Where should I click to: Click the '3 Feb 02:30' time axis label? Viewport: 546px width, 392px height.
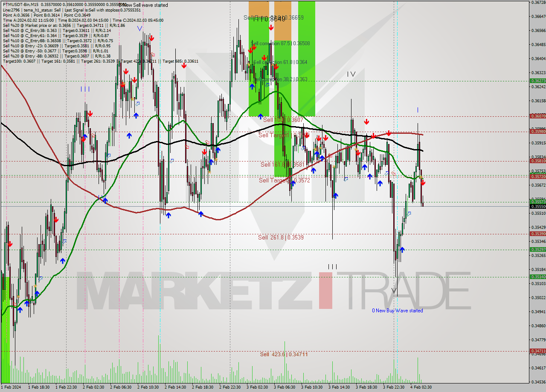(257, 387)
